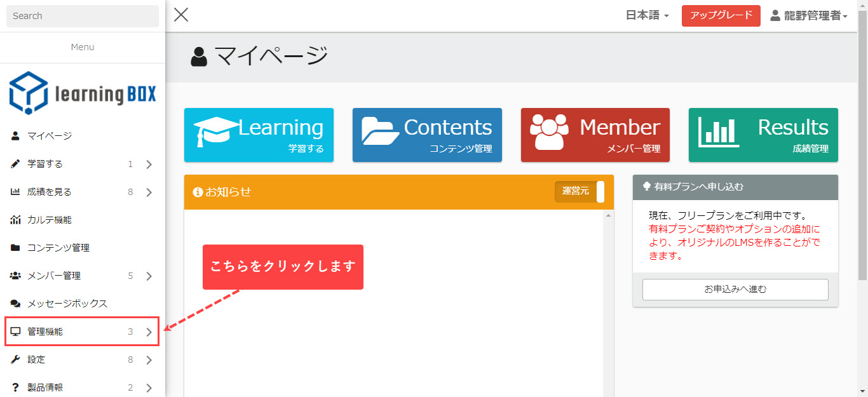Click the カルテ機能 chart icon in sidebar
The height and width of the screenshot is (397, 868).
[15, 220]
